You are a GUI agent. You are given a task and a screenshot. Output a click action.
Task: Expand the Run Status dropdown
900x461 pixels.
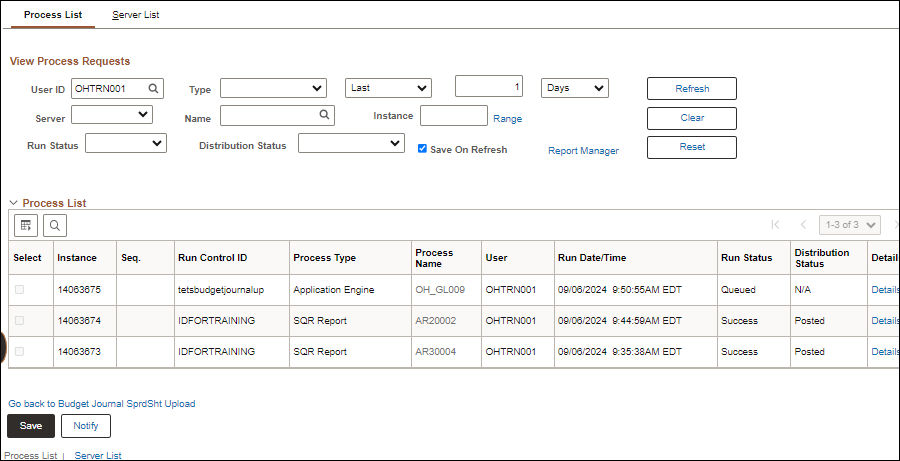click(126, 144)
